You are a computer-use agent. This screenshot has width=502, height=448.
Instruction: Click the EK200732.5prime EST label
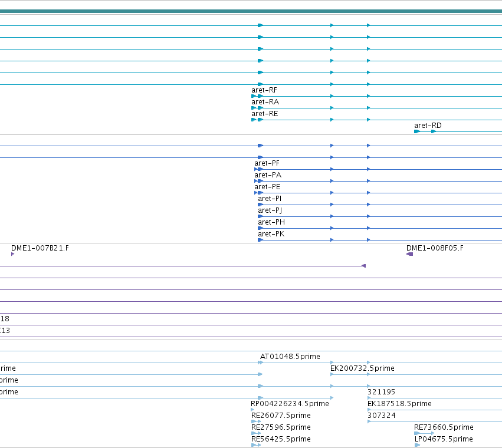point(362,368)
